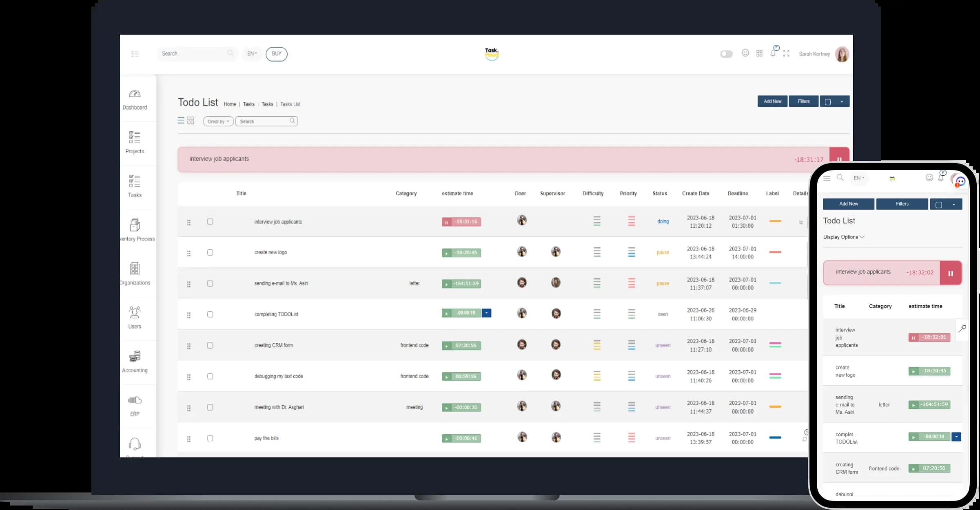Click drag handle of pay the bills row
980x510 pixels.
click(188, 439)
